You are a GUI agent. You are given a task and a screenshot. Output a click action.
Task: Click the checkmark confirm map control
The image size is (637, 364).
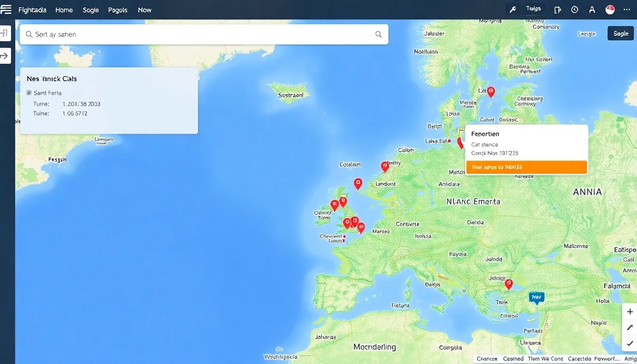[x=629, y=343]
